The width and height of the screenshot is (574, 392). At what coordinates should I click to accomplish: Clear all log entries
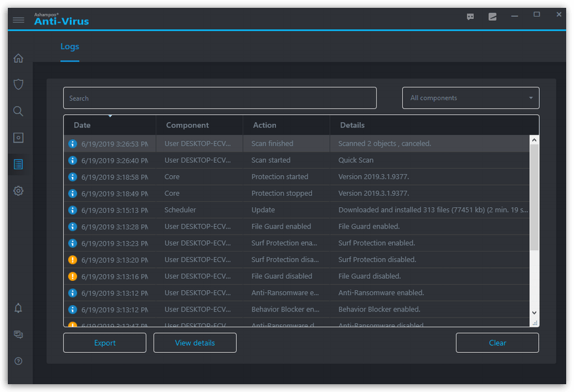tap(497, 342)
